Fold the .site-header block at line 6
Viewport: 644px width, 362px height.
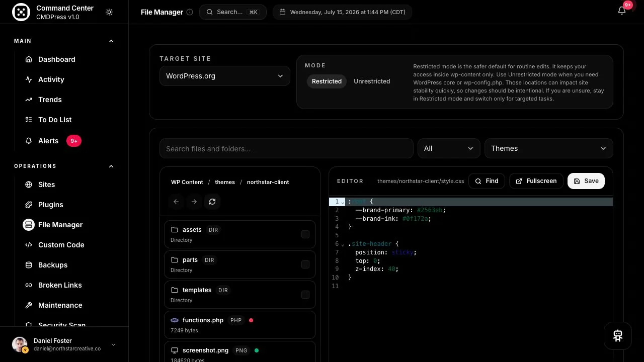point(343,244)
